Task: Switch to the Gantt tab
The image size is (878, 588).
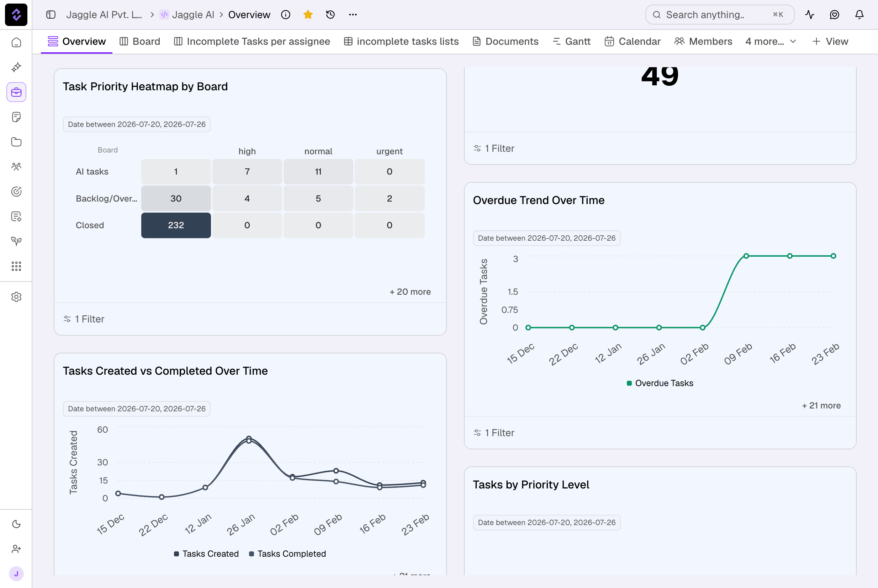Action: pos(571,41)
